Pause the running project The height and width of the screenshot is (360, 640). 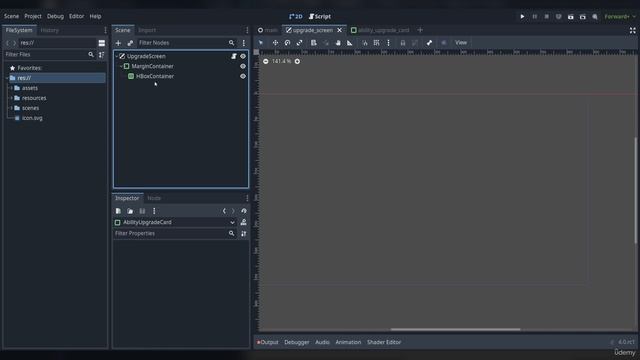(x=534, y=16)
